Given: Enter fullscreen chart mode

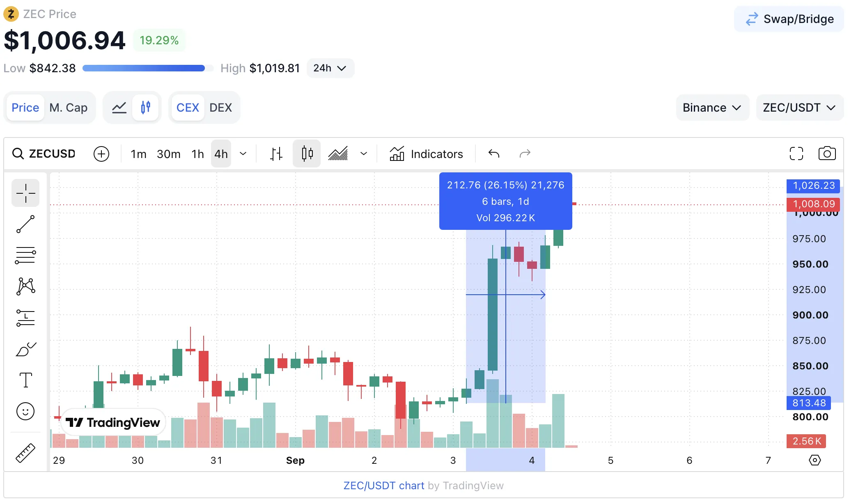Looking at the screenshot, I should pyautogui.click(x=796, y=154).
